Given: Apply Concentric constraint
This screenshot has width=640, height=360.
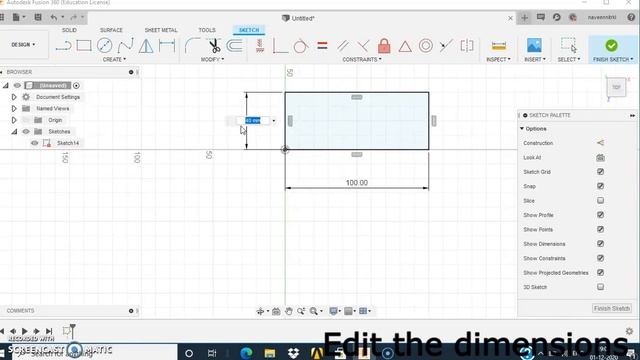Looking at the screenshot, I should coord(426,45).
